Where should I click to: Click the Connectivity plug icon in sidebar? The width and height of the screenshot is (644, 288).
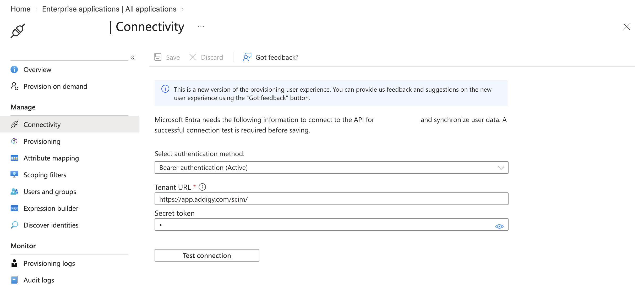pos(14,124)
